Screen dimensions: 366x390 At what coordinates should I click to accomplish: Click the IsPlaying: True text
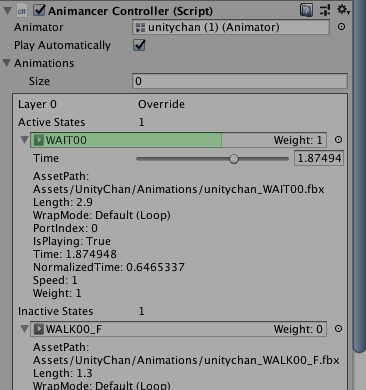[72, 241]
